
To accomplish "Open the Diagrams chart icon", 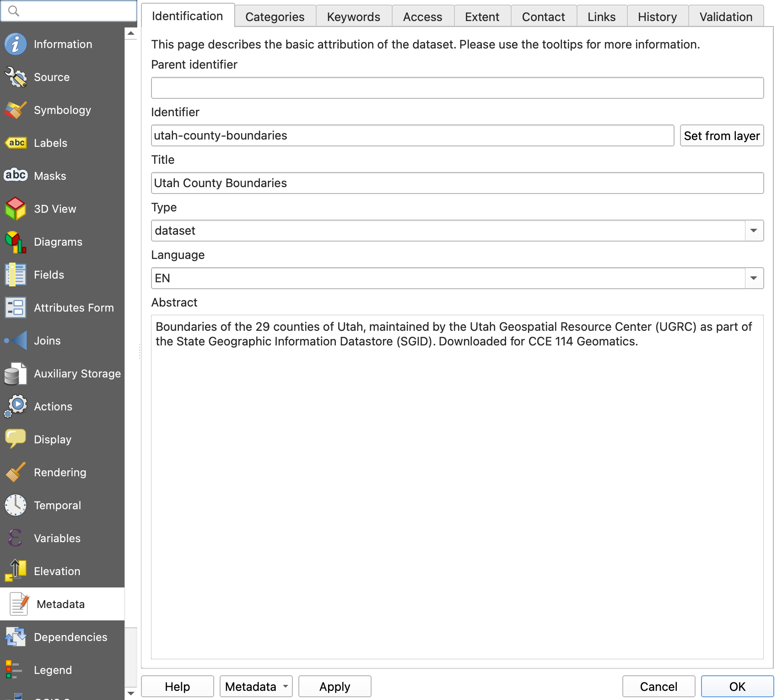I will 16,242.
